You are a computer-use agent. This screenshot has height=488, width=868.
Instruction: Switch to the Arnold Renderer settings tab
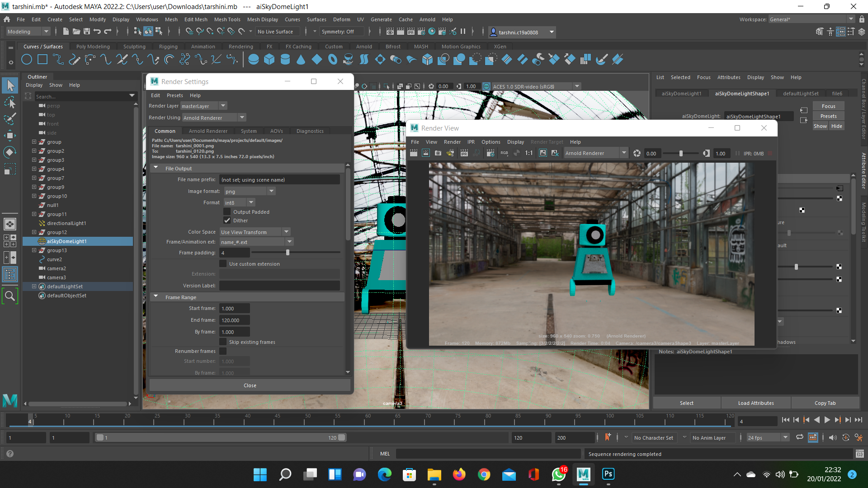pos(208,131)
